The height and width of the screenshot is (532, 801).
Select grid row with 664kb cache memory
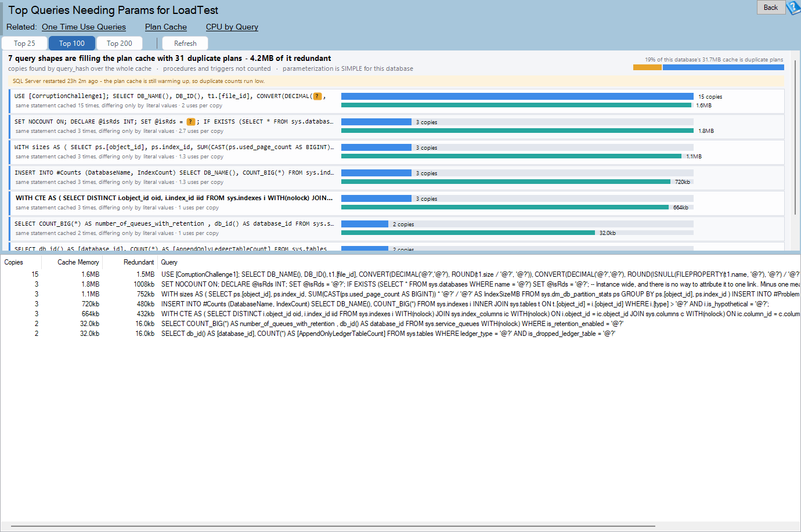[400, 314]
